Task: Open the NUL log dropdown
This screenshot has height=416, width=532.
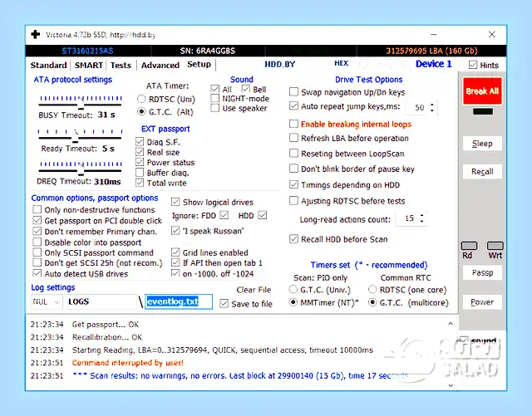Action: pyautogui.click(x=47, y=301)
